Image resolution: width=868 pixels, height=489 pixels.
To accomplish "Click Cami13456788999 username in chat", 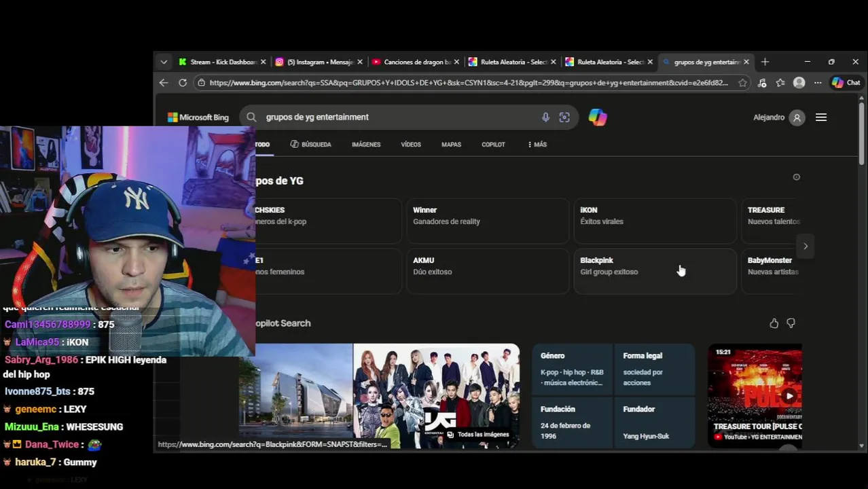I will pyautogui.click(x=48, y=325).
